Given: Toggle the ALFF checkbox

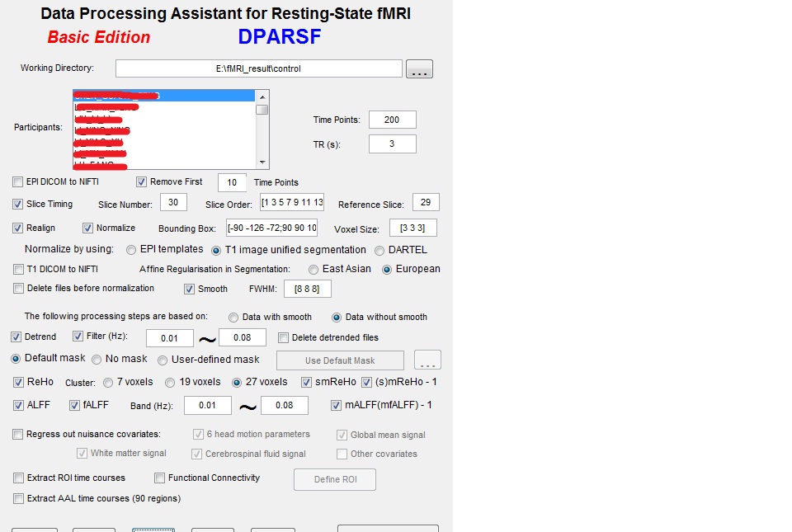Looking at the screenshot, I should pyautogui.click(x=19, y=405).
